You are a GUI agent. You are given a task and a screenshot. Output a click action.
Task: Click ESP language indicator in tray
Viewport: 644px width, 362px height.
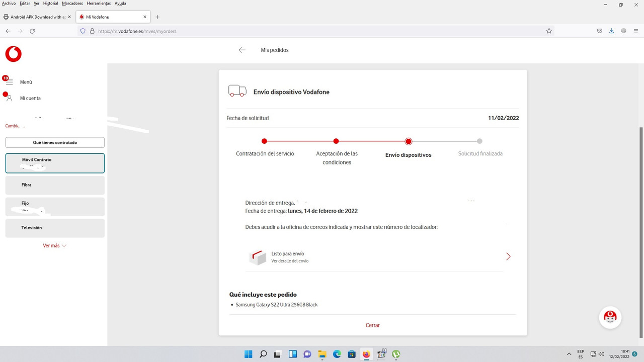(581, 354)
